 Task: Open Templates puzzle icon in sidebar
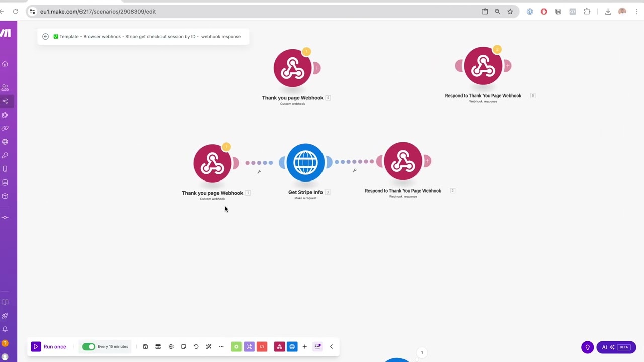click(5, 115)
